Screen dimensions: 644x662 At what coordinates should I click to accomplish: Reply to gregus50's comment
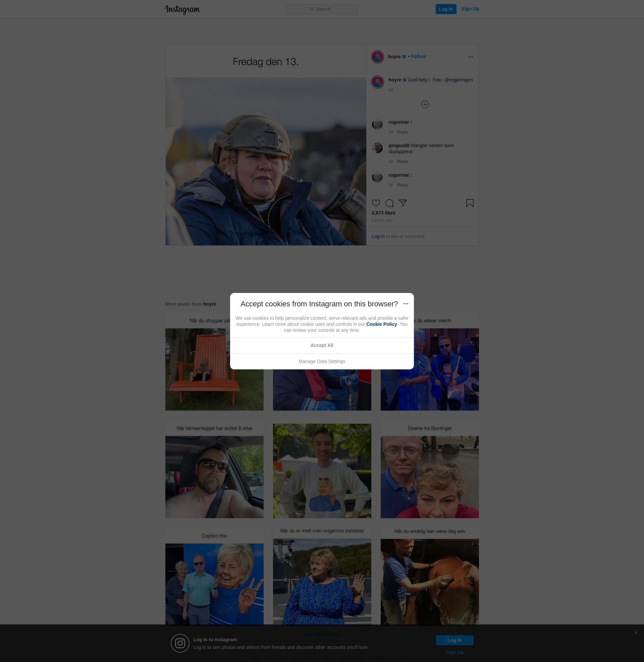coord(402,162)
